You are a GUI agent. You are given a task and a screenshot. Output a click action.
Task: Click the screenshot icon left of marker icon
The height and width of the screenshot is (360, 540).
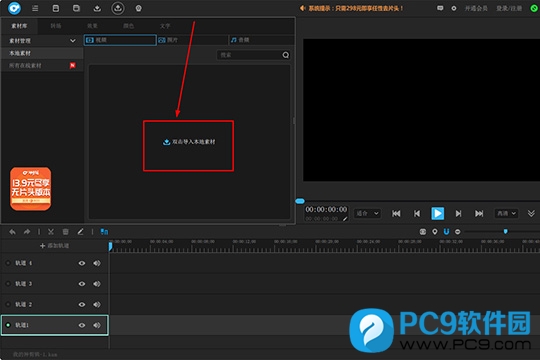pyautogui.click(x=423, y=232)
